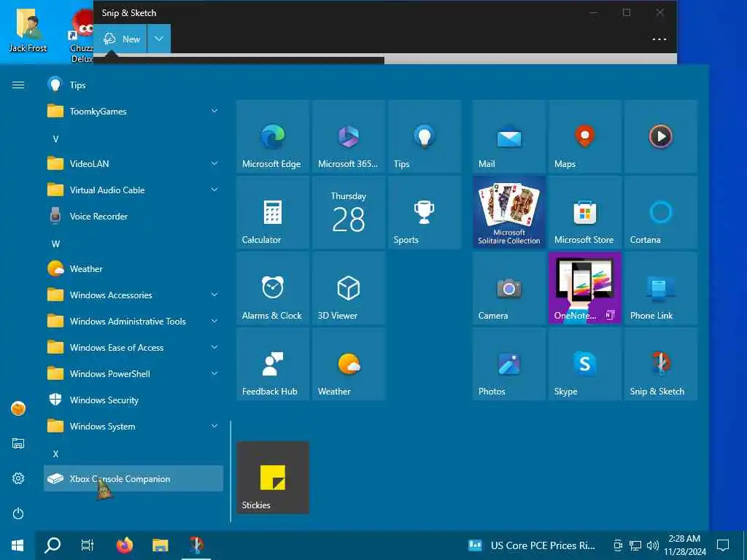
Task: Expand the VideoLAN folder
Action: tap(133, 163)
